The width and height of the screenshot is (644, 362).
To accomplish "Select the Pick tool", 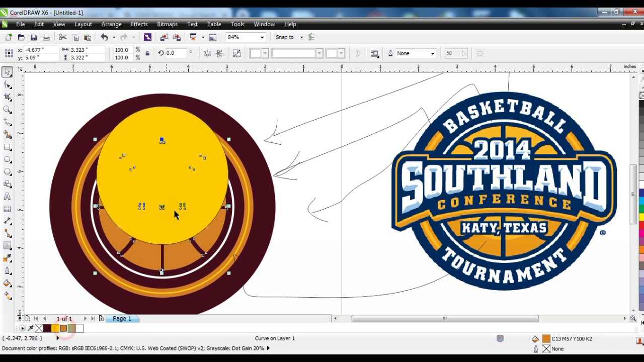I will [x=8, y=72].
